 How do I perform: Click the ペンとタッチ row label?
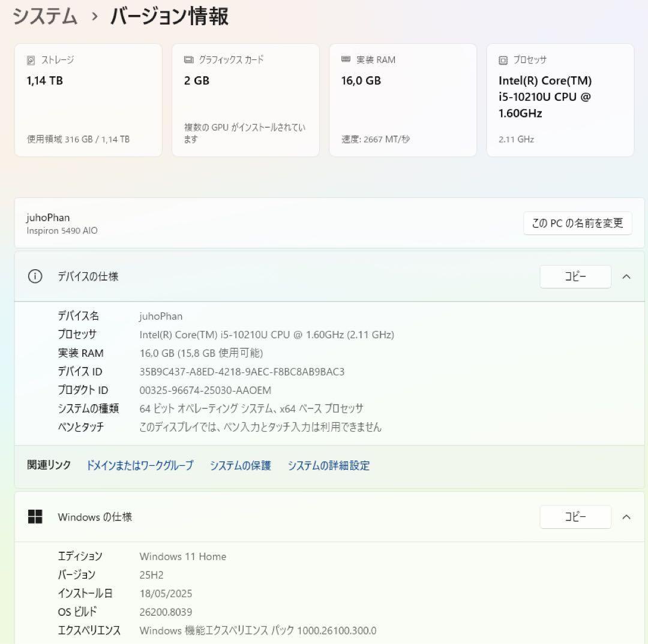click(80, 427)
